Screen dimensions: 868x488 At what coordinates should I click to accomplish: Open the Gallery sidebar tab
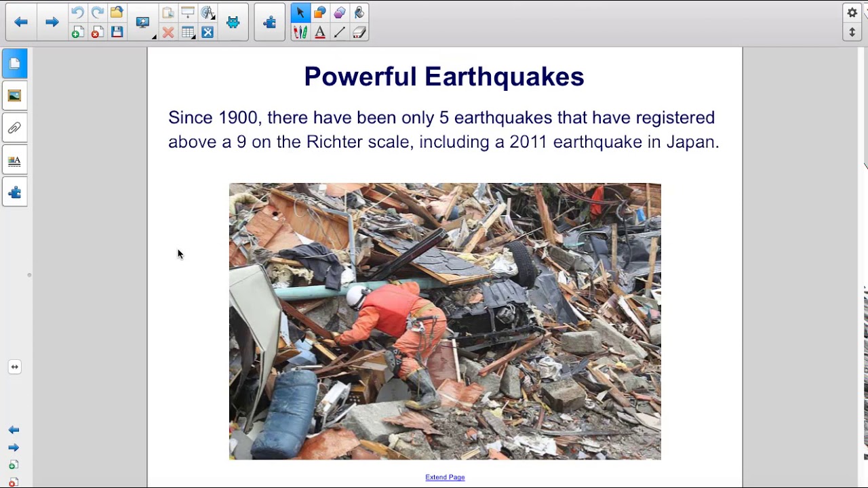14,96
